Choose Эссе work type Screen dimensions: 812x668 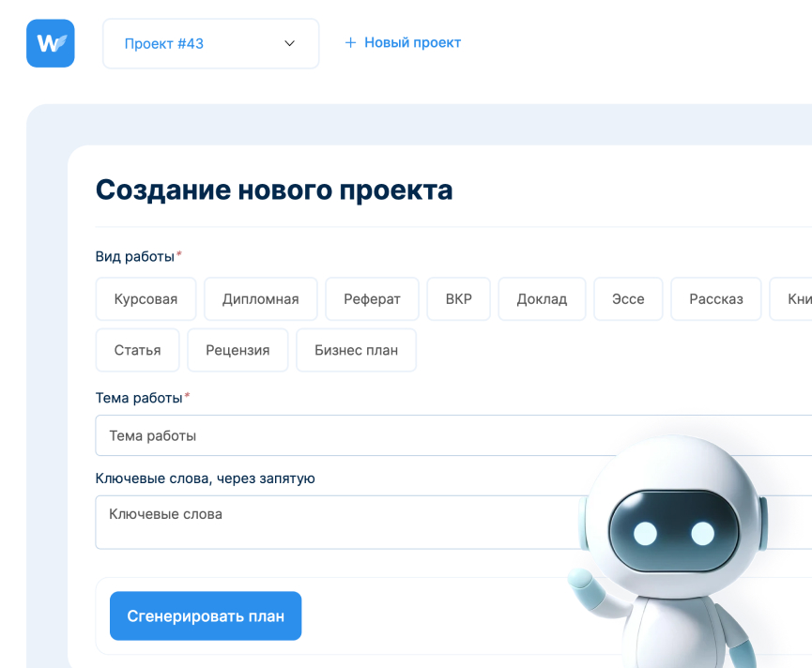pyautogui.click(x=629, y=299)
